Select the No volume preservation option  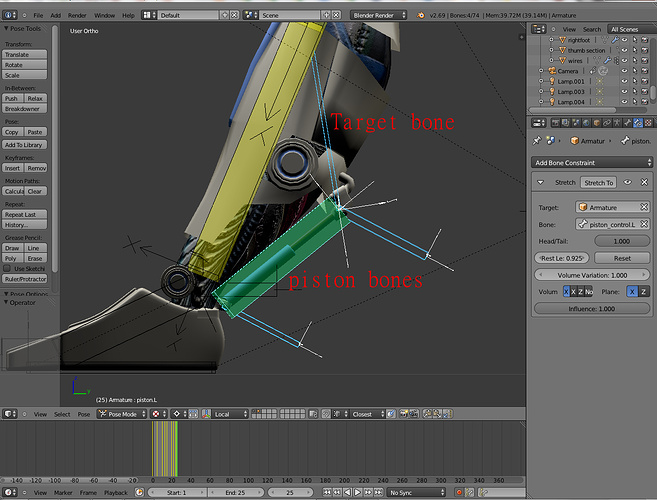(589, 292)
